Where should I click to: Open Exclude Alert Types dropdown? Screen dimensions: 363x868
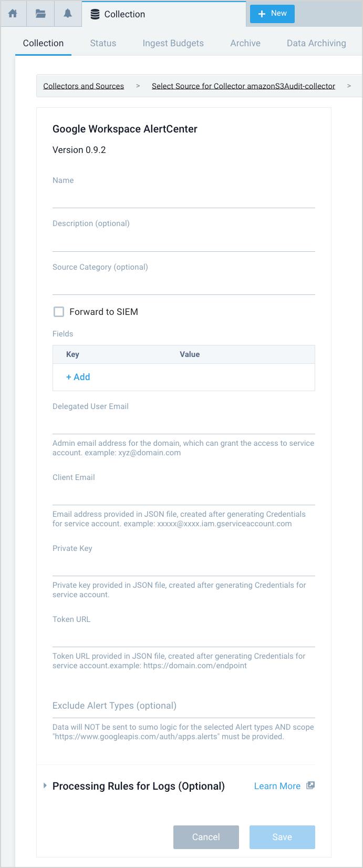click(x=183, y=706)
